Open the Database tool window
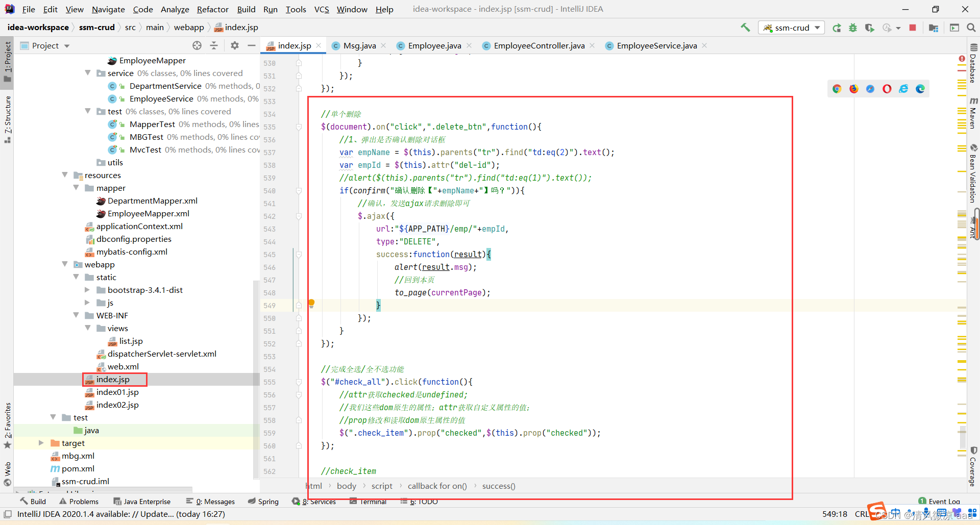The width and height of the screenshot is (980, 525). pos(973,64)
